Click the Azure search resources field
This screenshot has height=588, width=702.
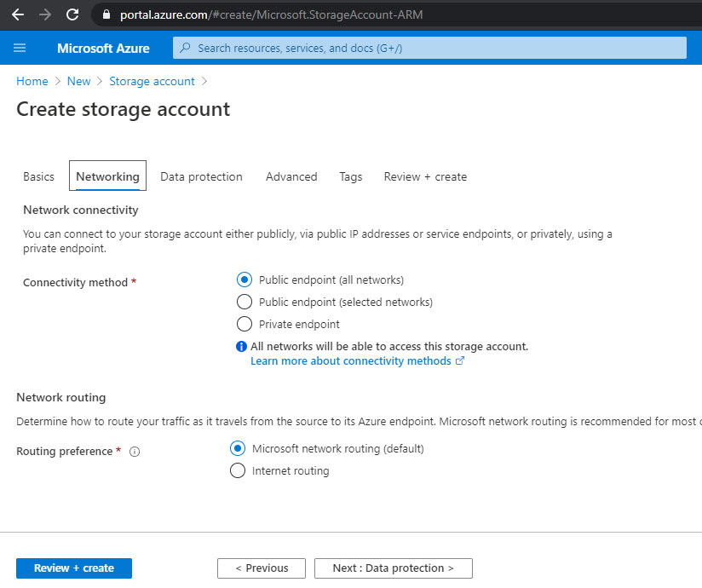[x=429, y=48]
